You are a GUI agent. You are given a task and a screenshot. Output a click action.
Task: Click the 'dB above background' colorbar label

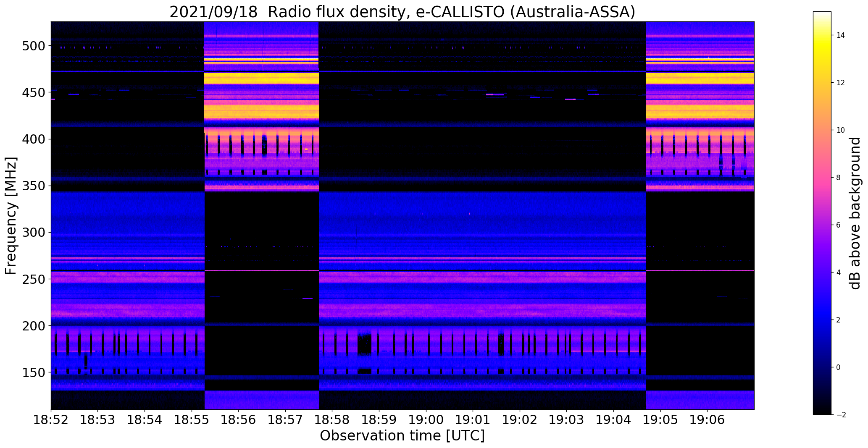(x=855, y=213)
